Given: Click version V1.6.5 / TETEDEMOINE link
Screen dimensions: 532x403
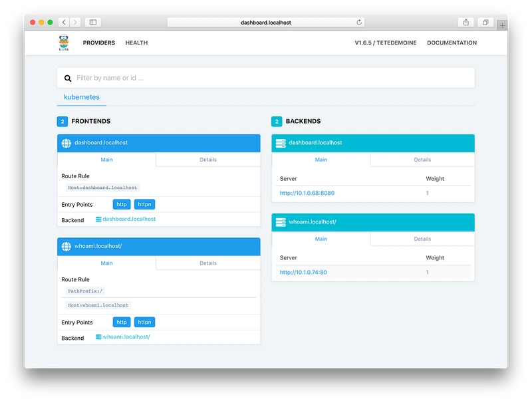Looking at the screenshot, I should (386, 43).
